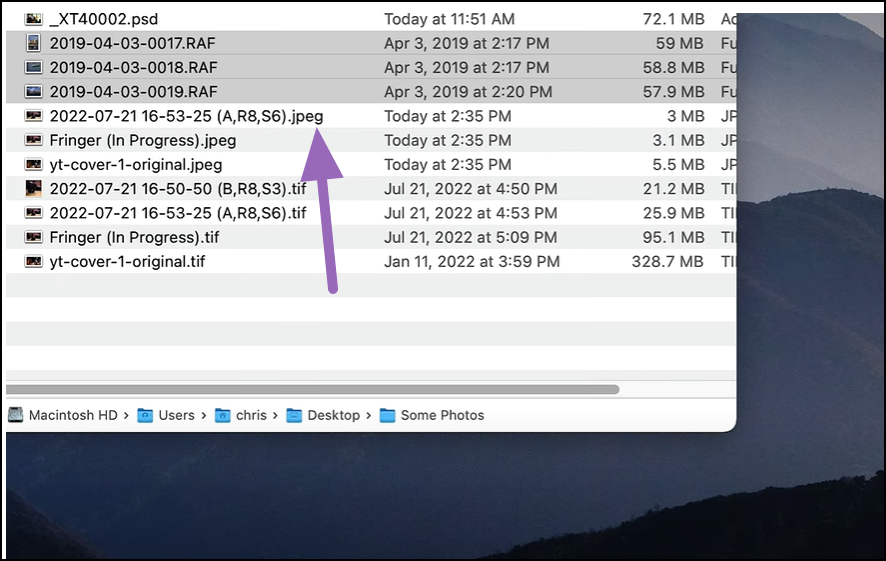Click the yt-cover-1-original.tif thumbnail icon
This screenshot has height=561, width=886.
[x=33, y=262]
